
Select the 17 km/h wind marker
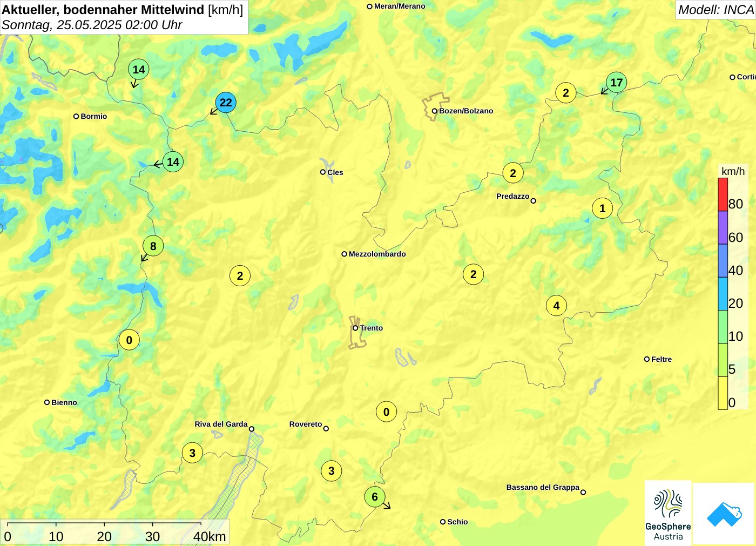(x=617, y=83)
